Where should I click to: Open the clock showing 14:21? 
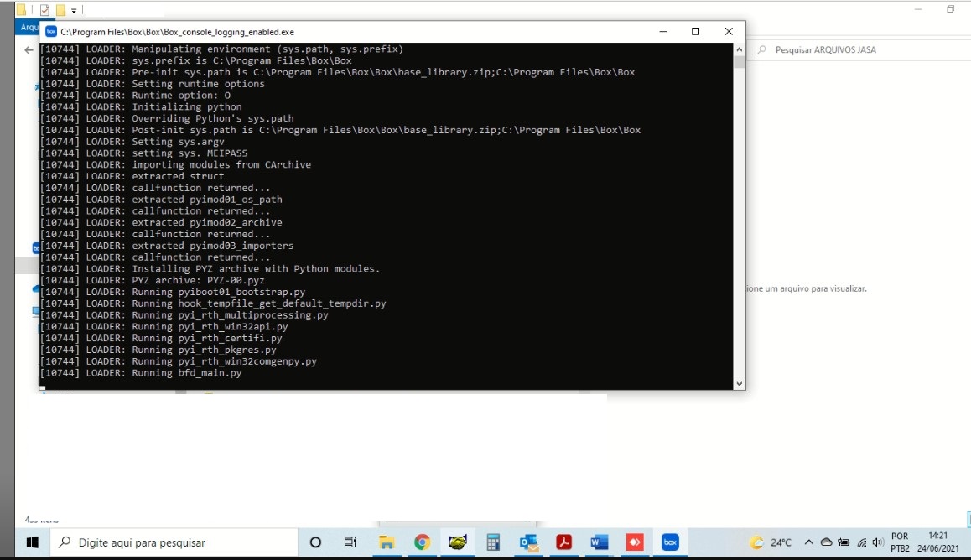(x=938, y=542)
